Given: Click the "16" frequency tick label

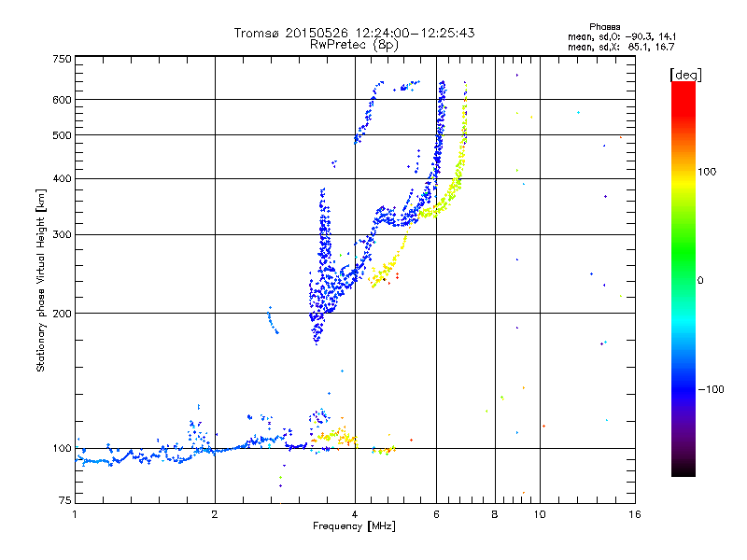Looking at the screenshot, I should tap(635, 514).
